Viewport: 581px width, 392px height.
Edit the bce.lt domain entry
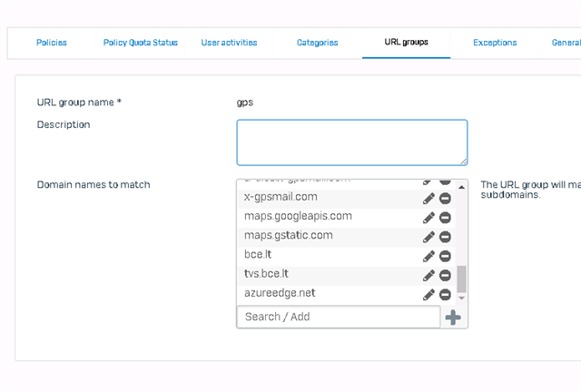[x=428, y=257]
